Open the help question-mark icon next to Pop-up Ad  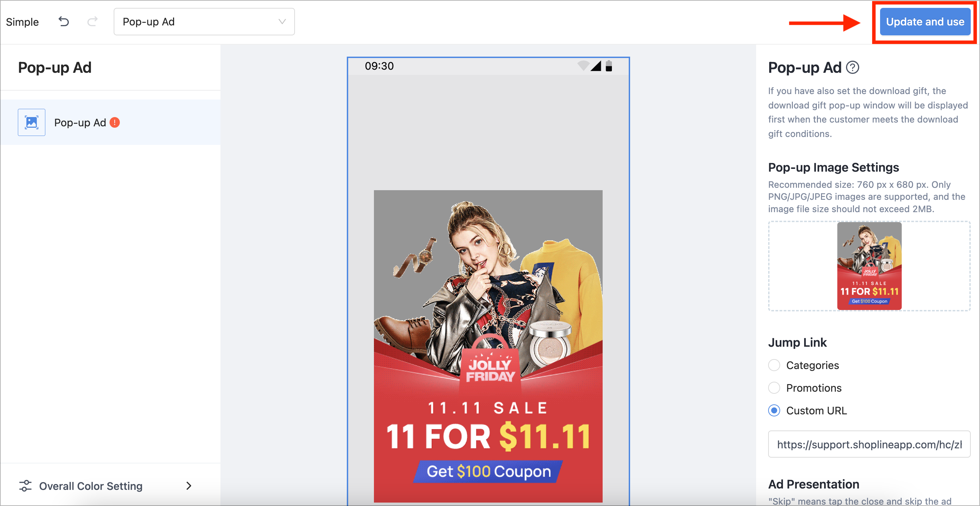pyautogui.click(x=852, y=67)
